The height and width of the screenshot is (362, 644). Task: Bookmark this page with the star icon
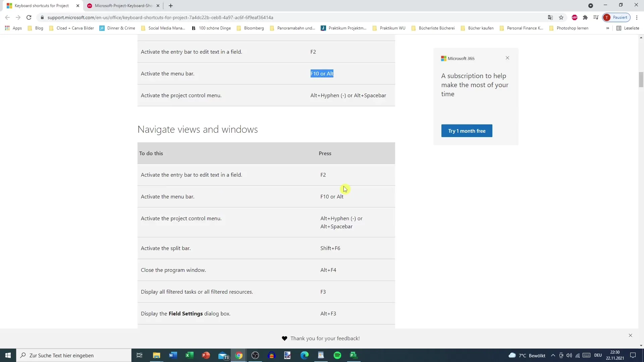coord(561,17)
